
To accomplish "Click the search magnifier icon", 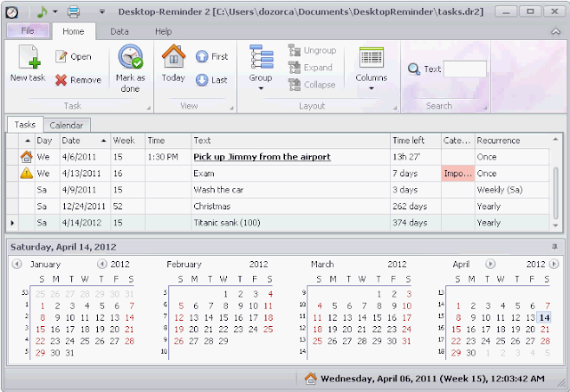I will (413, 69).
